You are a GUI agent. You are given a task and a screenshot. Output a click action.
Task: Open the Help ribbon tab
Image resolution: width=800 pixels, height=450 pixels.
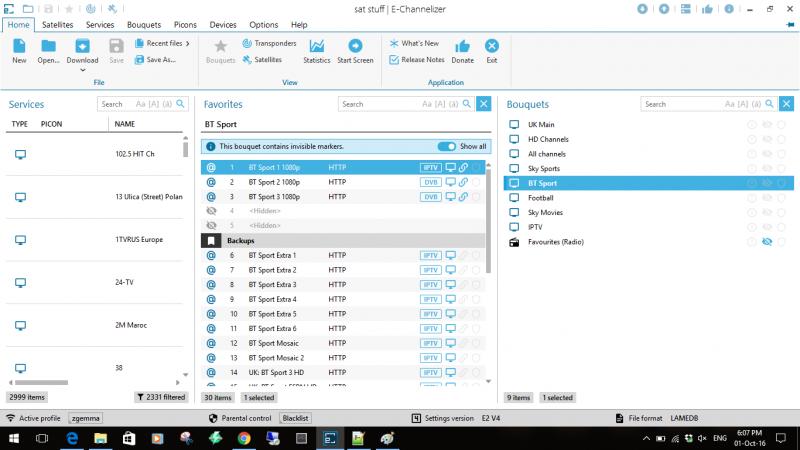[299, 24]
